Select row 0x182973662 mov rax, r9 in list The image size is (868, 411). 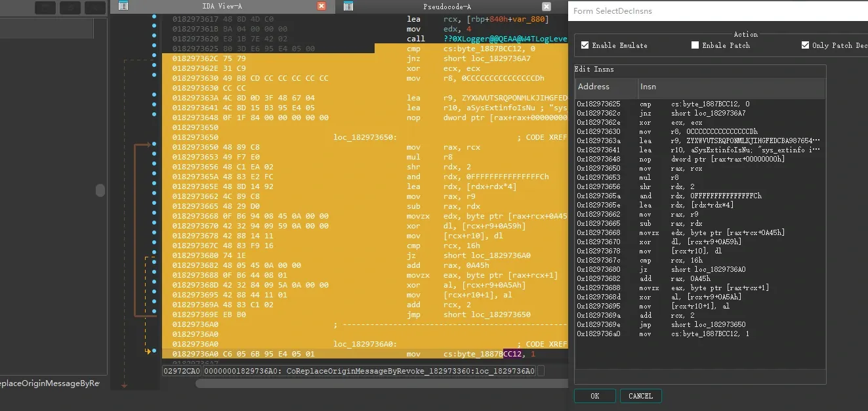pyautogui.click(x=699, y=215)
